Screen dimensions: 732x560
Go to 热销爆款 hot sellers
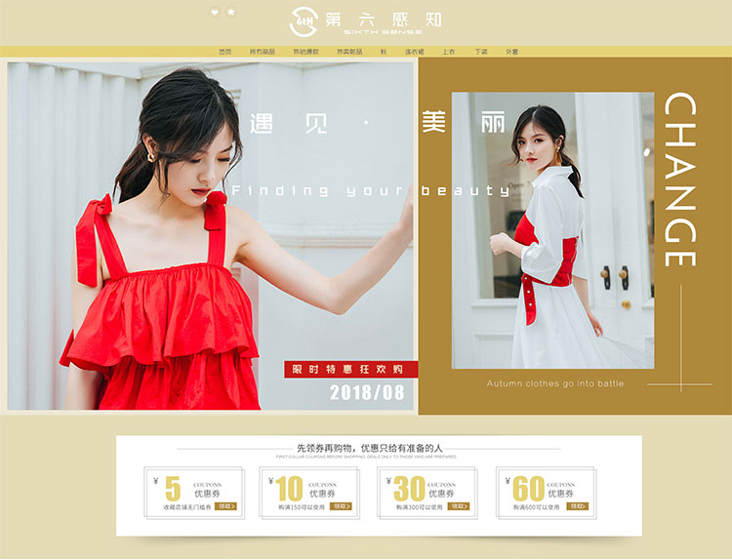pos(305,52)
